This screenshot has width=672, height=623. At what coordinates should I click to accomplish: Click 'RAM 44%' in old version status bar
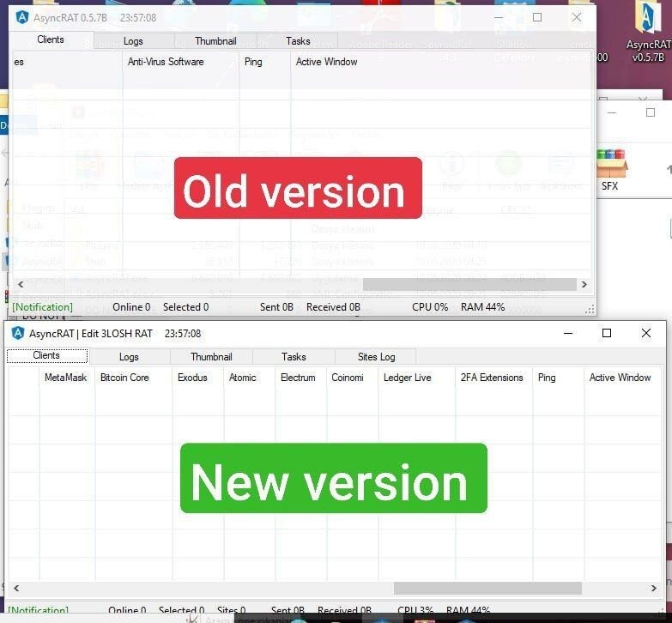482,307
